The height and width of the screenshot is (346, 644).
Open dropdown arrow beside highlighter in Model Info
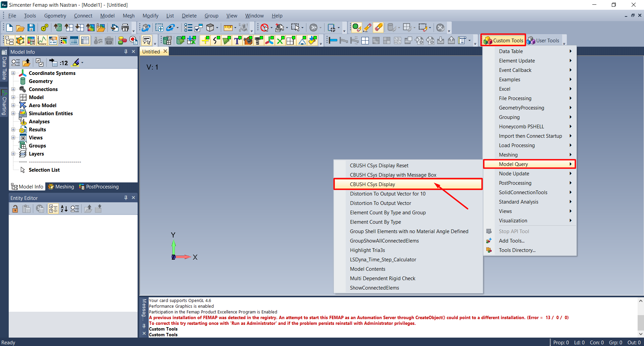tap(82, 63)
